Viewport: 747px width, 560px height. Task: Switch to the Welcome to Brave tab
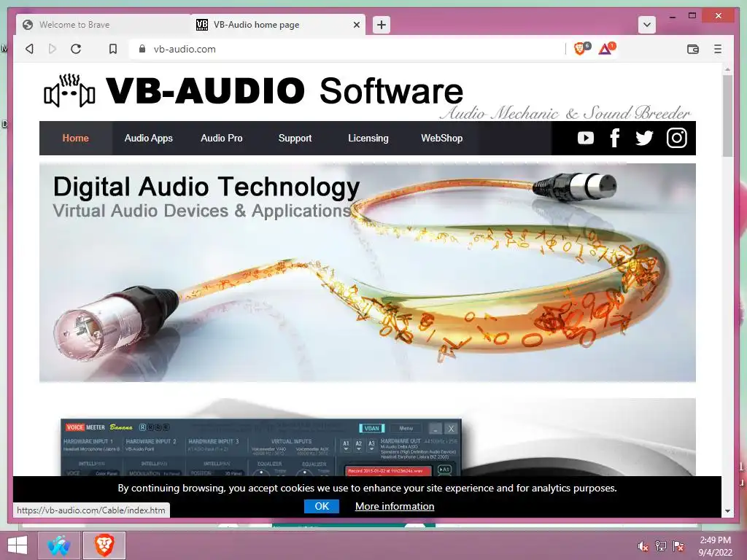point(102,25)
